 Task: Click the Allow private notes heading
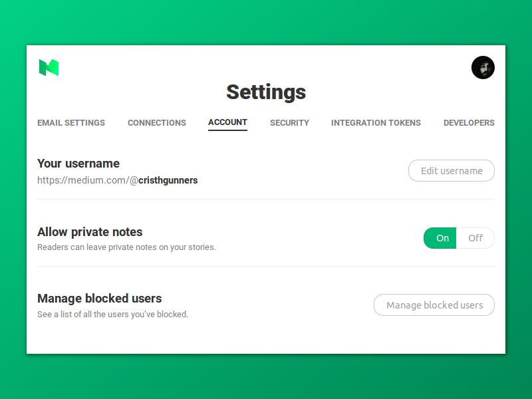click(x=90, y=232)
